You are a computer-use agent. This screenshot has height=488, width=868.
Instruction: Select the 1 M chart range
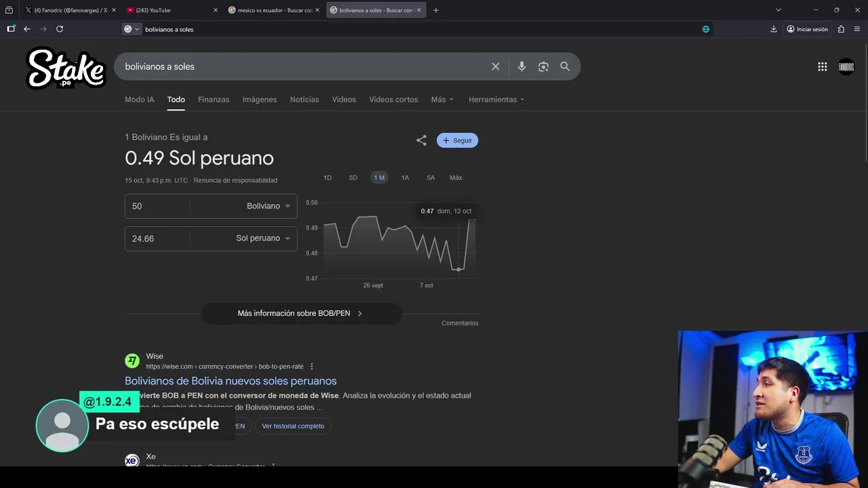pos(379,178)
